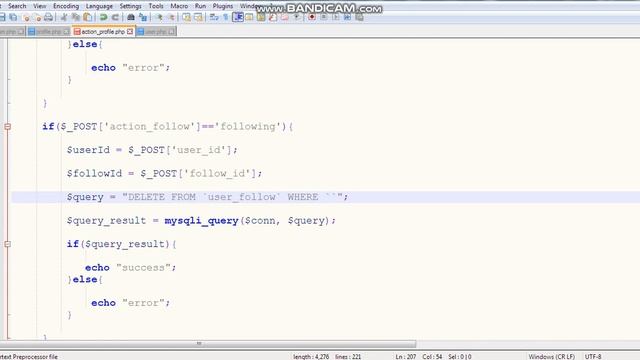
Task: Open the Macro menu
Action: point(179,6)
